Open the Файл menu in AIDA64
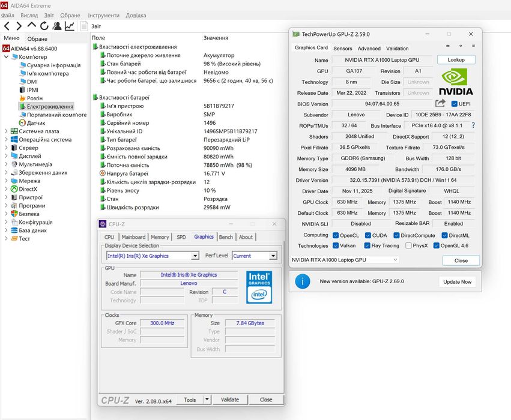Screen dimensions: 511x420 [7, 16]
